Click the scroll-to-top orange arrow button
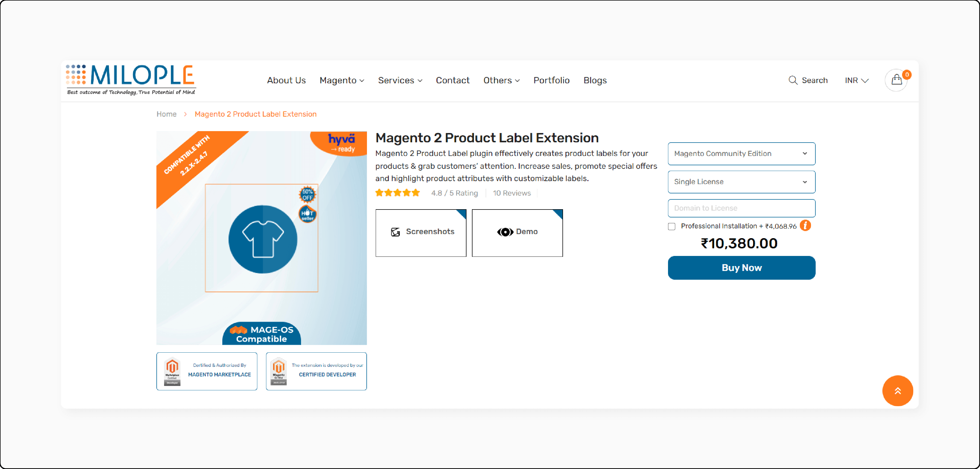980x469 pixels. 897,391
